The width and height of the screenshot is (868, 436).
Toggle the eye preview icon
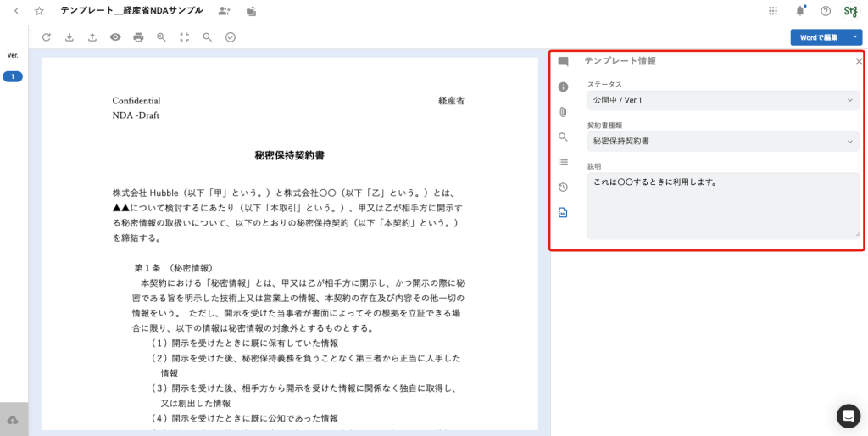point(115,37)
